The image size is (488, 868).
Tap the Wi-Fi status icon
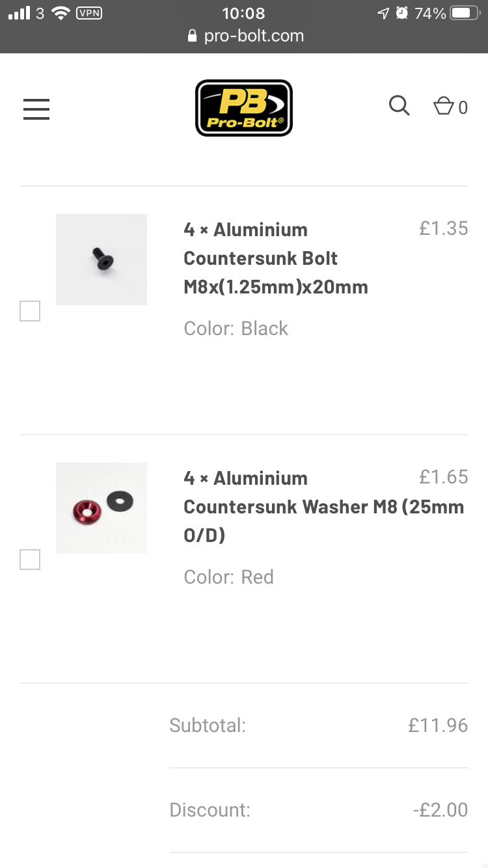click(x=61, y=13)
